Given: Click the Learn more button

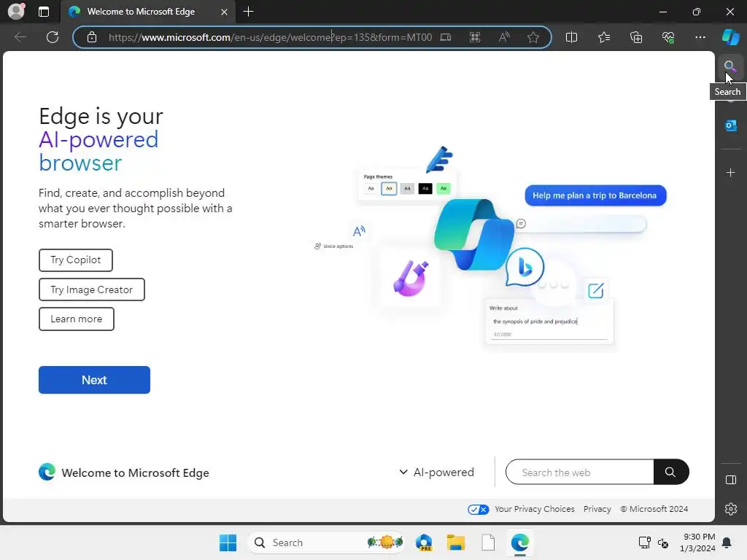Looking at the screenshot, I should pyautogui.click(x=76, y=319).
